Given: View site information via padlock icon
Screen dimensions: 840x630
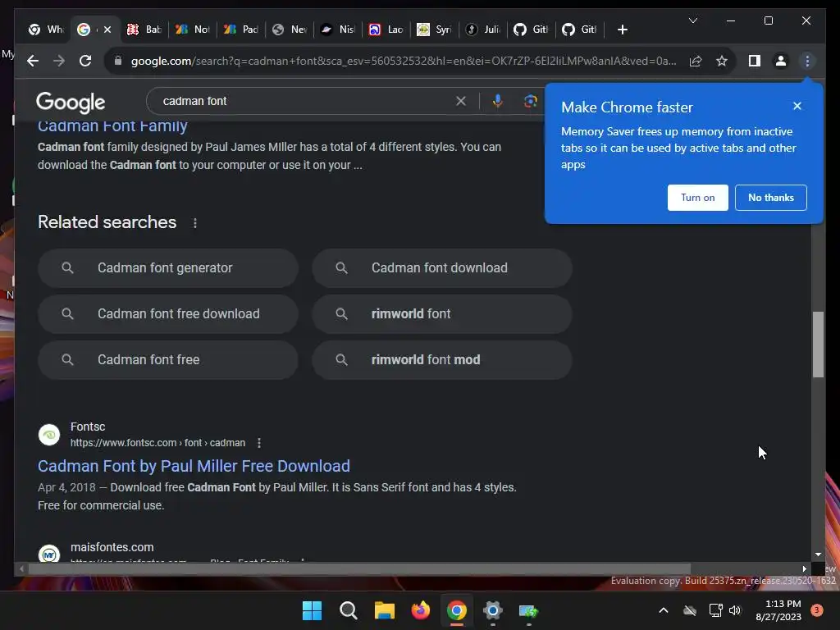Looking at the screenshot, I should point(118,61).
